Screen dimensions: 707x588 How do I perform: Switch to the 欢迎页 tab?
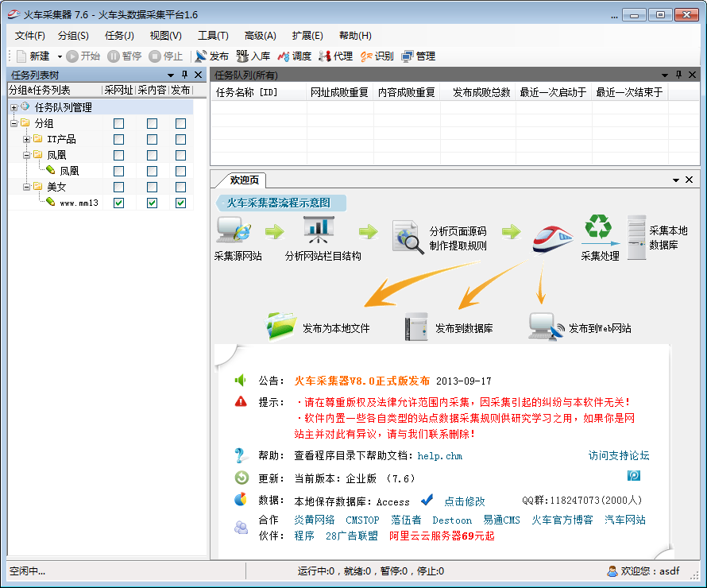pos(244,180)
